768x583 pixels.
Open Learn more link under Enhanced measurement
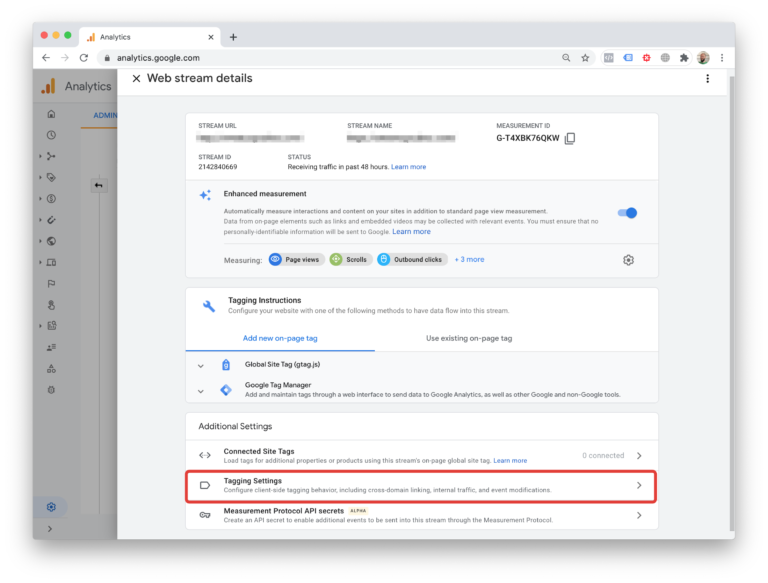[411, 232]
